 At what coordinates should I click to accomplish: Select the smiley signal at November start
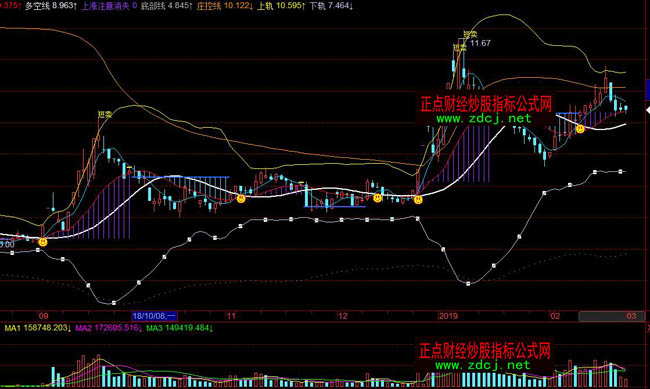(x=241, y=199)
